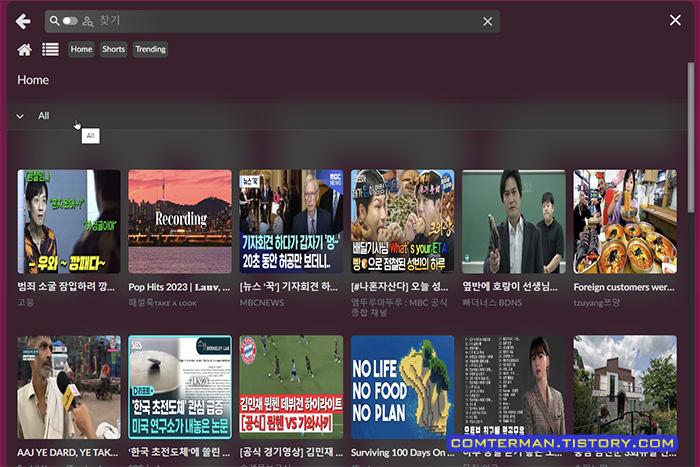The image size is (700, 467).
Task: Click title '[뉴스 '꾹'] 기자회견 하...'
Action: (288, 287)
